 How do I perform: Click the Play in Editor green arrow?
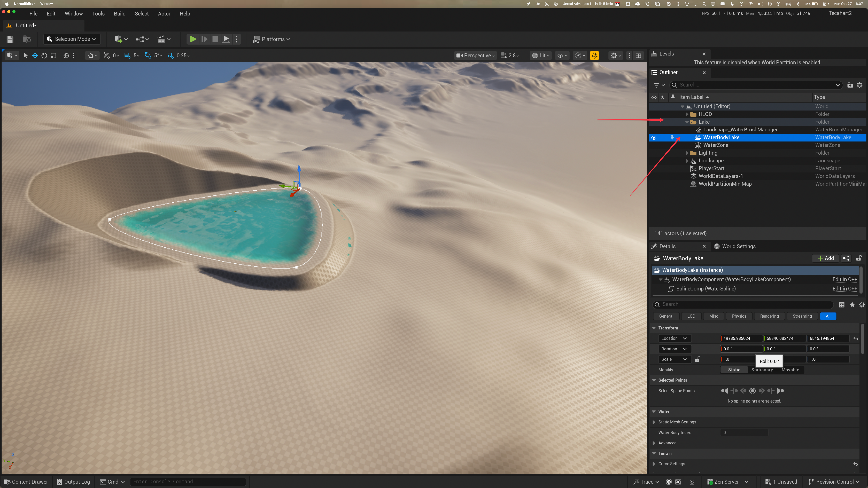tap(193, 39)
